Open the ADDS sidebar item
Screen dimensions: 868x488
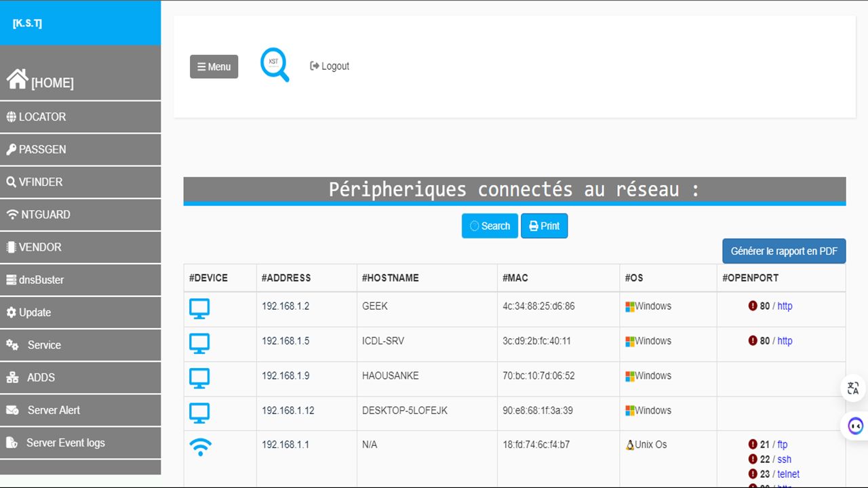80,377
